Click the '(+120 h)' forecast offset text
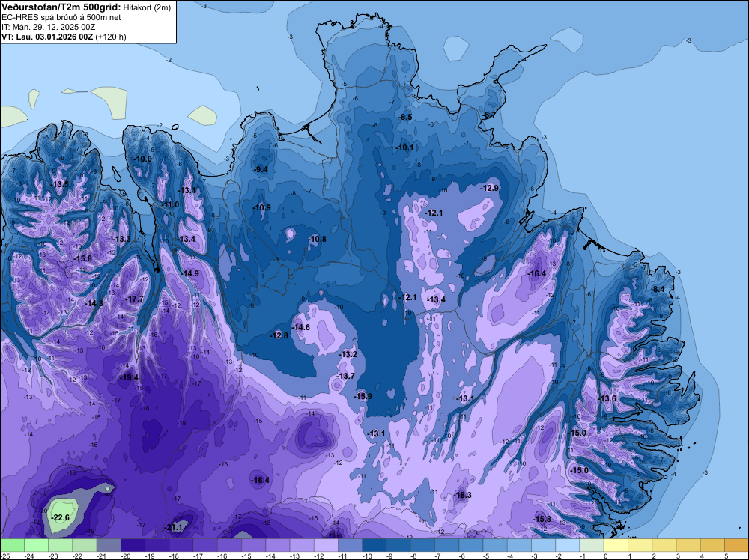The width and height of the screenshot is (749, 560). click(111, 37)
